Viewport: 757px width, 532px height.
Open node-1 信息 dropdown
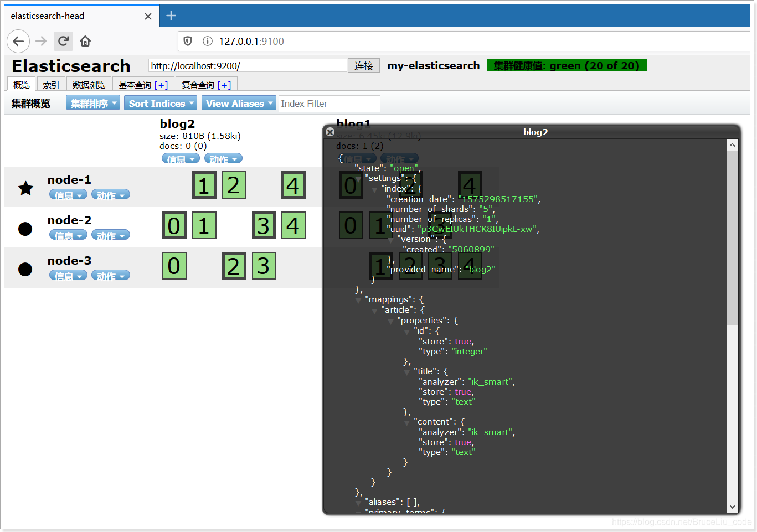pos(68,195)
